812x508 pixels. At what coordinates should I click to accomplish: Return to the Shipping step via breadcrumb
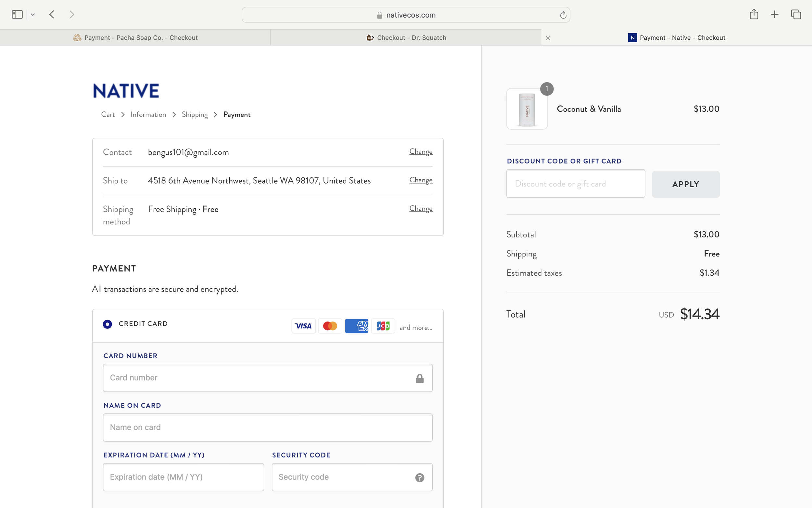[x=195, y=114]
